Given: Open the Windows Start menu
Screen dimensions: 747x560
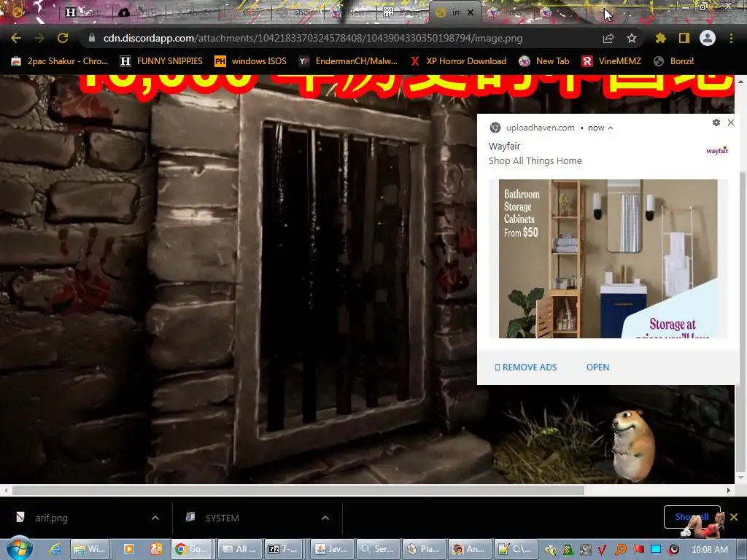Looking at the screenshot, I should pos(19,548).
